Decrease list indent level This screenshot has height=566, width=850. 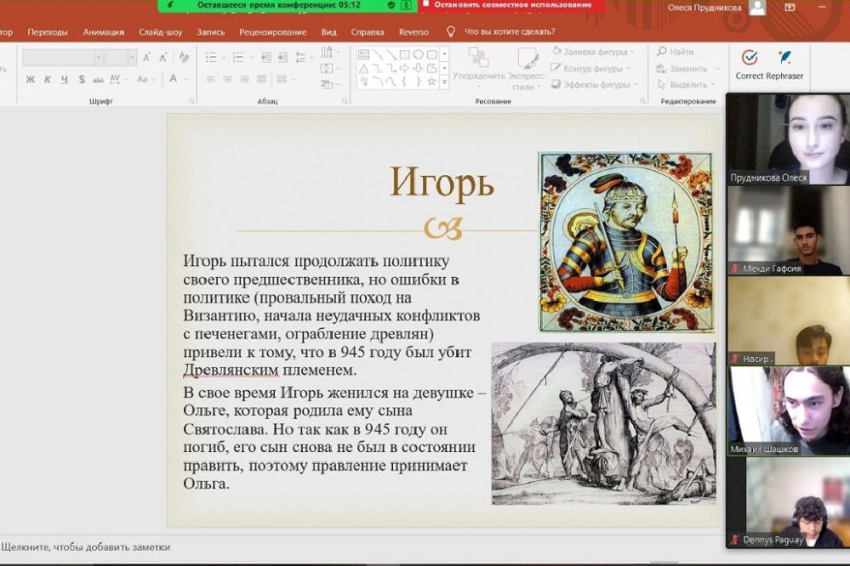[266, 57]
